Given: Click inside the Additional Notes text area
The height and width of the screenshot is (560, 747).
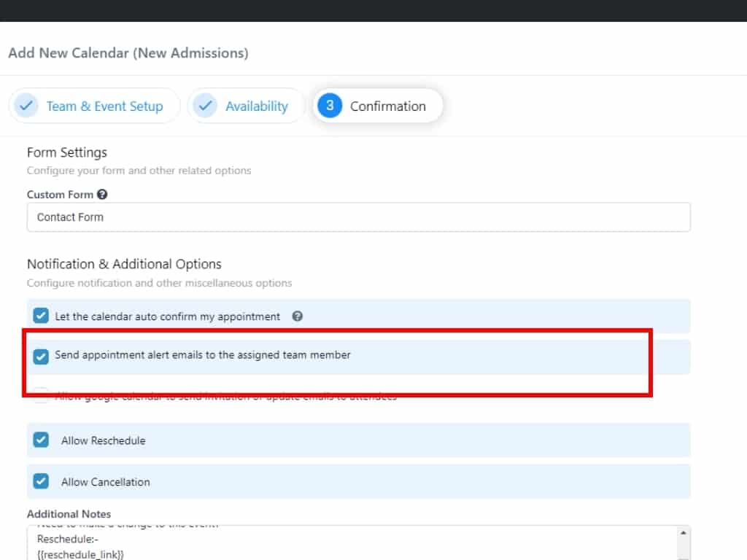Looking at the screenshot, I should [350, 543].
